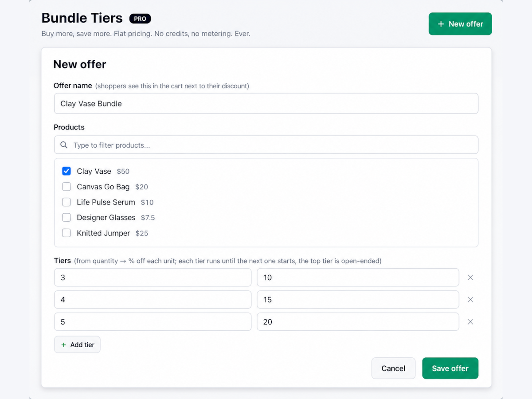Delete the tier with quantity 5
Image resolution: width=532 pixels, height=399 pixels.
pyautogui.click(x=470, y=322)
